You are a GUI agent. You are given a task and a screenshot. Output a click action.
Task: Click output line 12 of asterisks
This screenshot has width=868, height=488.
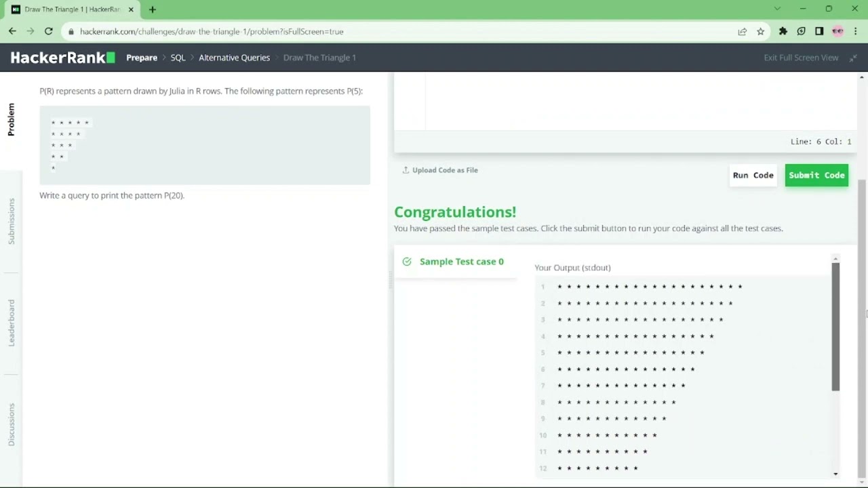597,468
